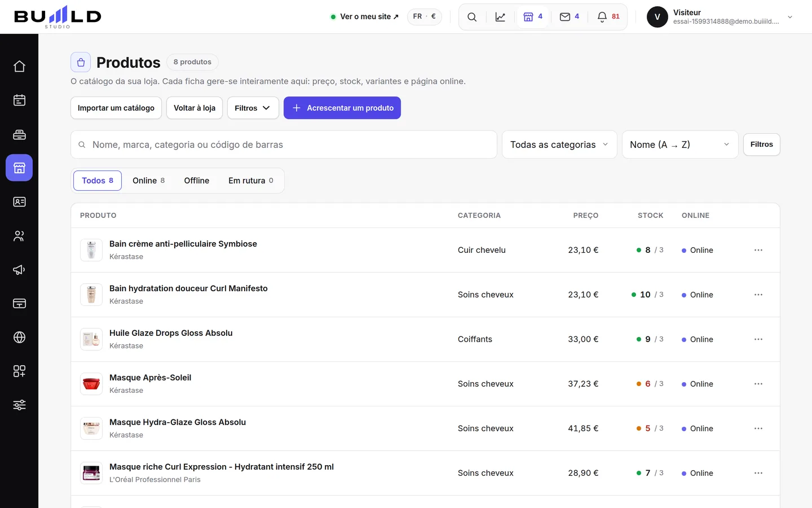Select the Todos 8 tab
812x508 pixels.
tap(98, 181)
